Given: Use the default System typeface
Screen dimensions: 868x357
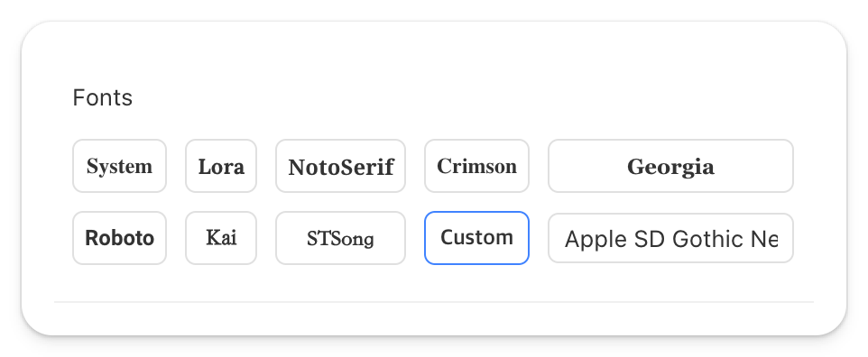Looking at the screenshot, I should point(120,166).
